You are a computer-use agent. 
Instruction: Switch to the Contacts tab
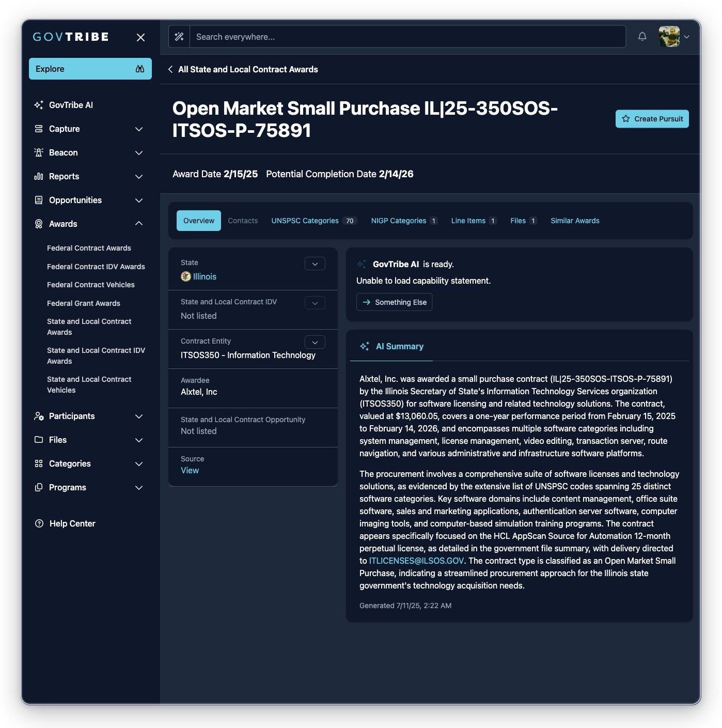point(243,221)
